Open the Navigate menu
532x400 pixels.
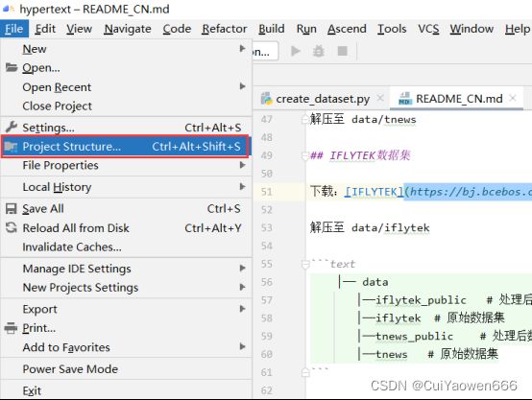[x=128, y=29]
